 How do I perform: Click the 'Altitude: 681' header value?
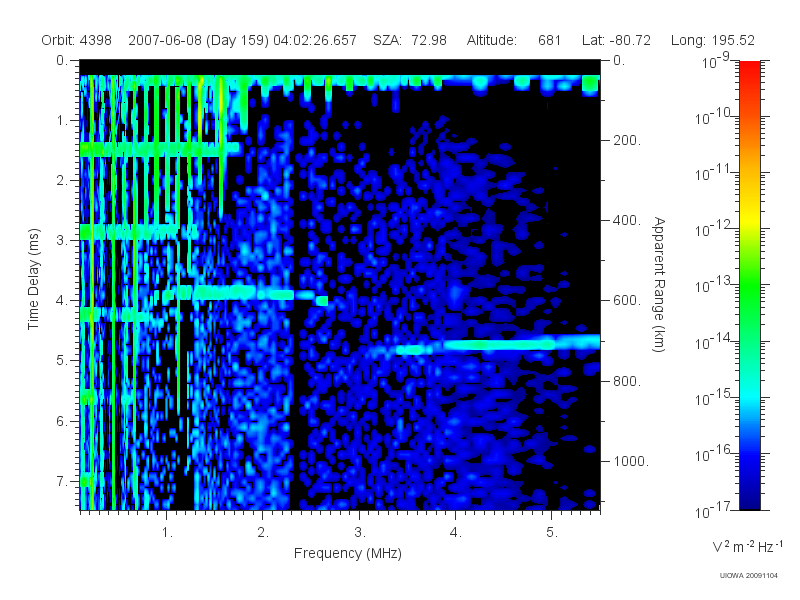514,40
